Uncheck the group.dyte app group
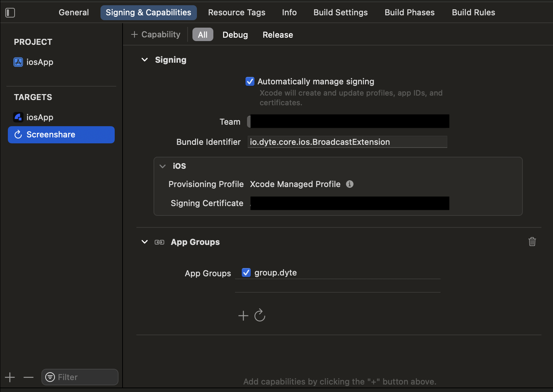 (246, 273)
